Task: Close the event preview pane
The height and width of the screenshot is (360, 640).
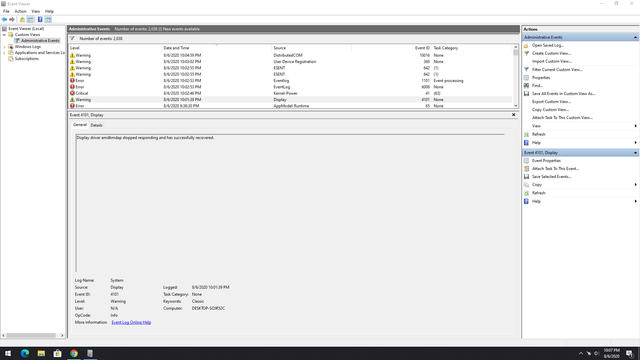Action: (x=513, y=115)
